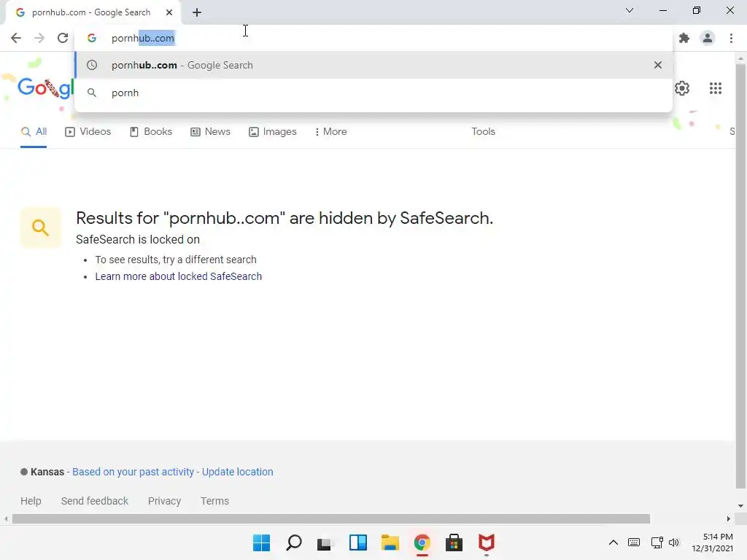Choose the 'pornh' search suggestion row

pyautogui.click(x=373, y=93)
